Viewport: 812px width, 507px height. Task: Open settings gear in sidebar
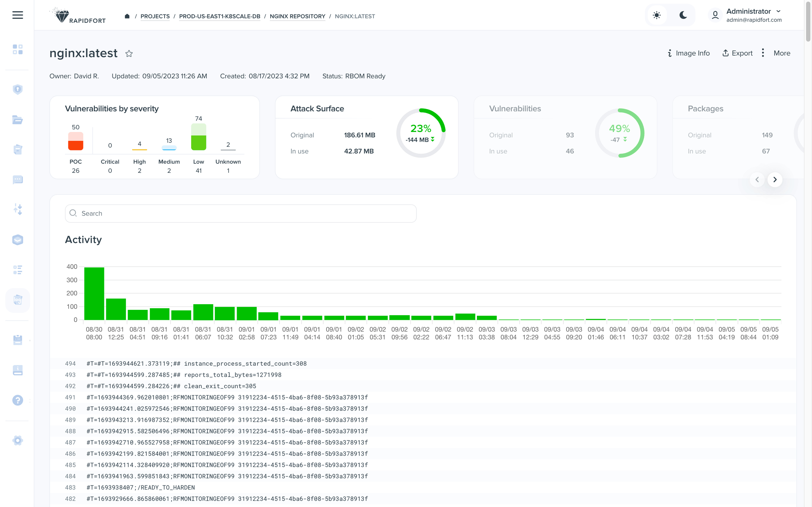pos(17,440)
